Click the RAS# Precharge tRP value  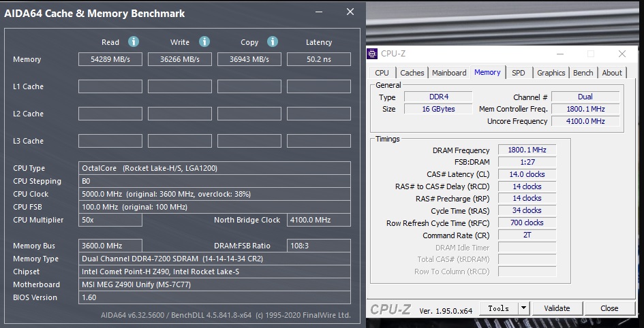tap(527, 199)
